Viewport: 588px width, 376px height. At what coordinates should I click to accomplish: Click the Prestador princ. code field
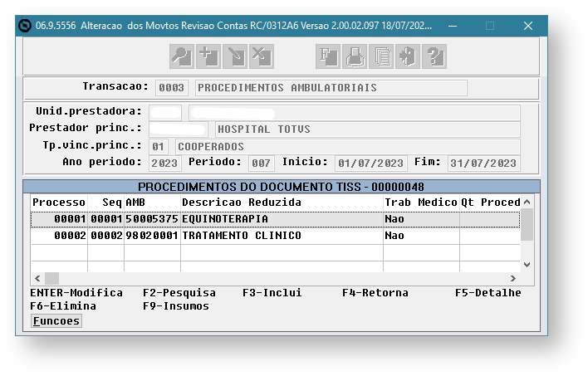pos(179,129)
